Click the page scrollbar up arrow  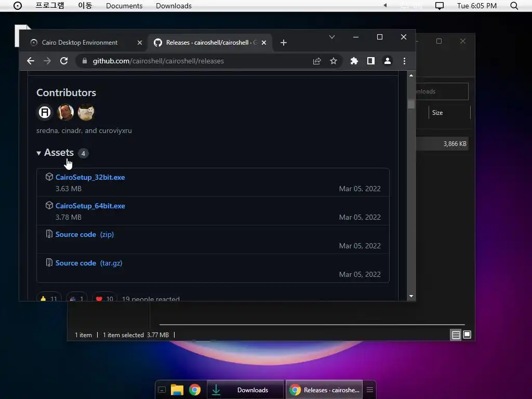411,75
